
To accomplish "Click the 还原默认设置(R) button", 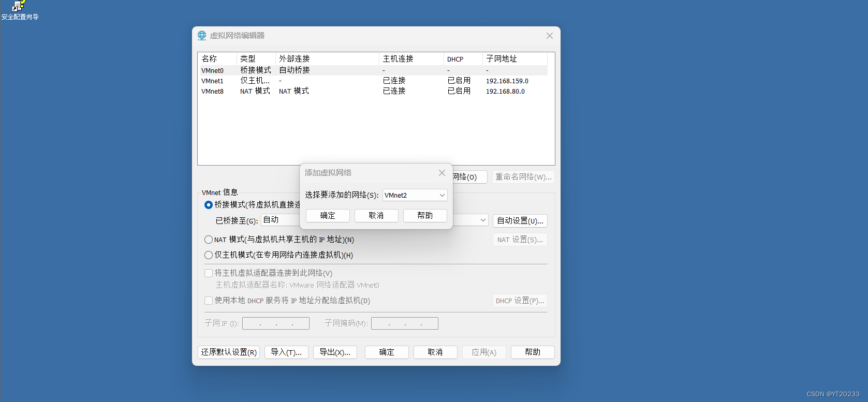I will [x=229, y=352].
